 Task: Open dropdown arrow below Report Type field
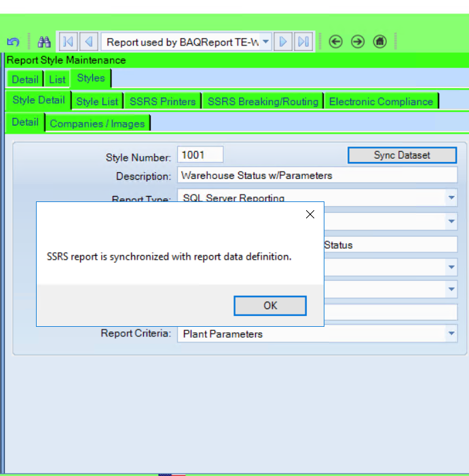pyautogui.click(x=451, y=221)
